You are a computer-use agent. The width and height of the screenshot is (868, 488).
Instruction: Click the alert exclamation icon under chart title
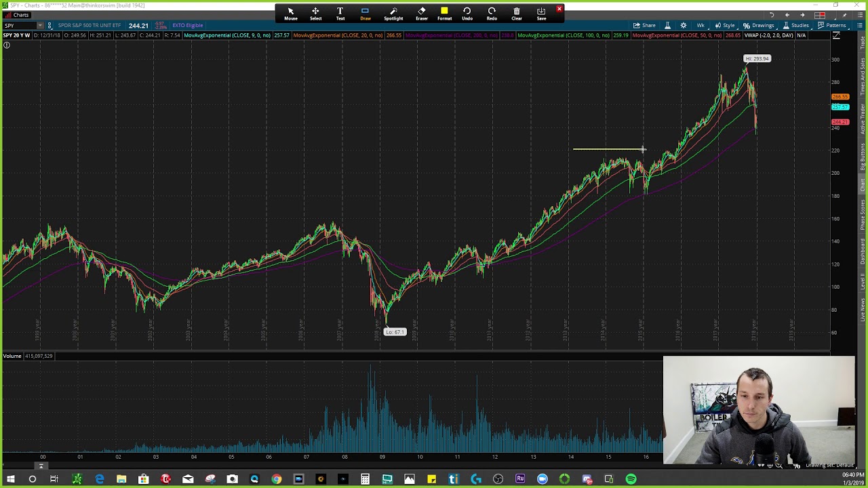pyautogui.click(x=6, y=45)
